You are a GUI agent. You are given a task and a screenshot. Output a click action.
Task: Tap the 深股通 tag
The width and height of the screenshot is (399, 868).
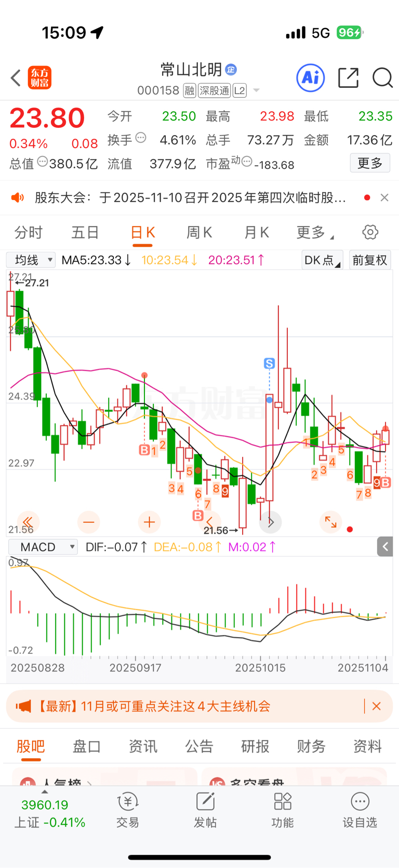click(215, 91)
